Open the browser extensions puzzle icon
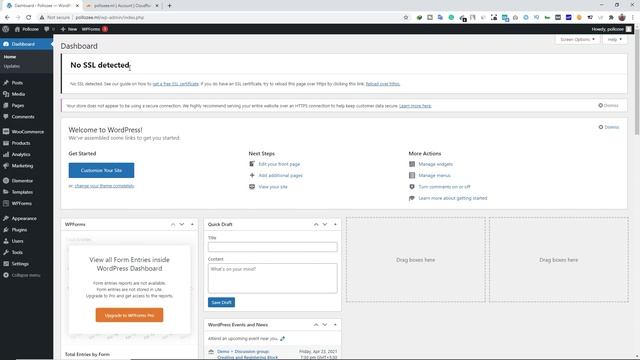 point(611,18)
